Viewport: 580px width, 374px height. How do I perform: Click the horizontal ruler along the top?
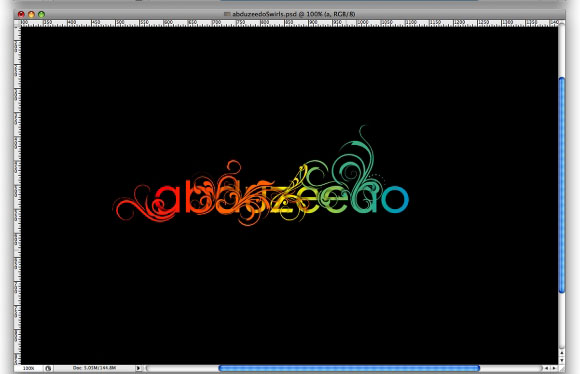(289, 23)
